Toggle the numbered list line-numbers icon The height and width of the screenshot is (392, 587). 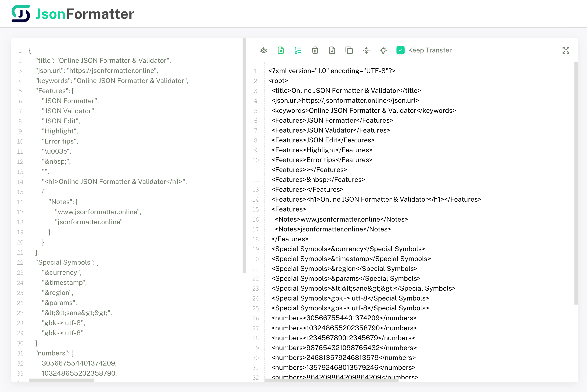click(298, 50)
